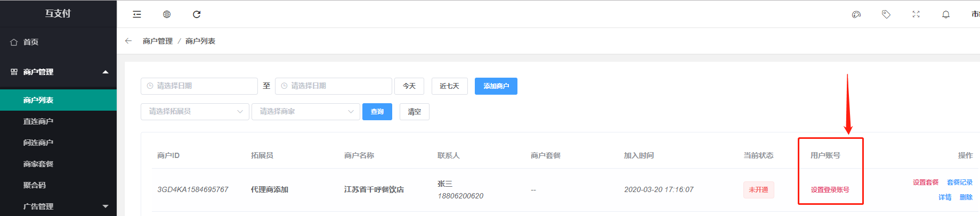Click the tag icon in header
Image resolution: width=980 pixels, height=216 pixels.
point(886,14)
